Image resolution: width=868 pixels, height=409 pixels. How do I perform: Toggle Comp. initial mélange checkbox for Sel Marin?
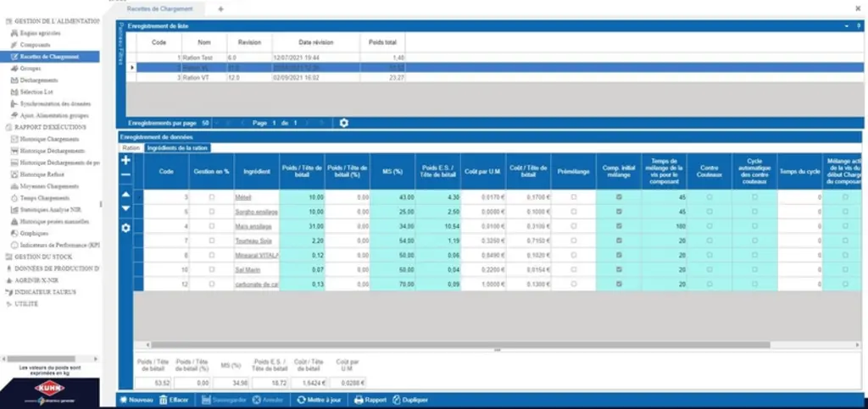[x=619, y=269]
